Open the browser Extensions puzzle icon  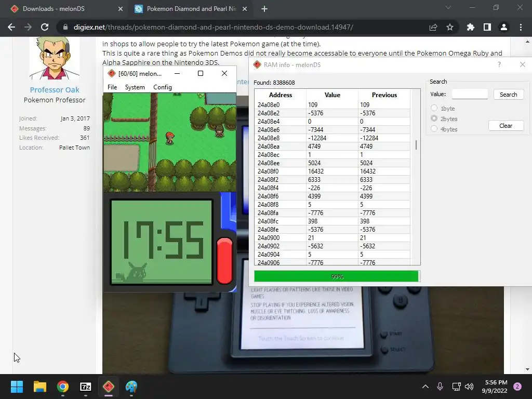tap(471, 27)
